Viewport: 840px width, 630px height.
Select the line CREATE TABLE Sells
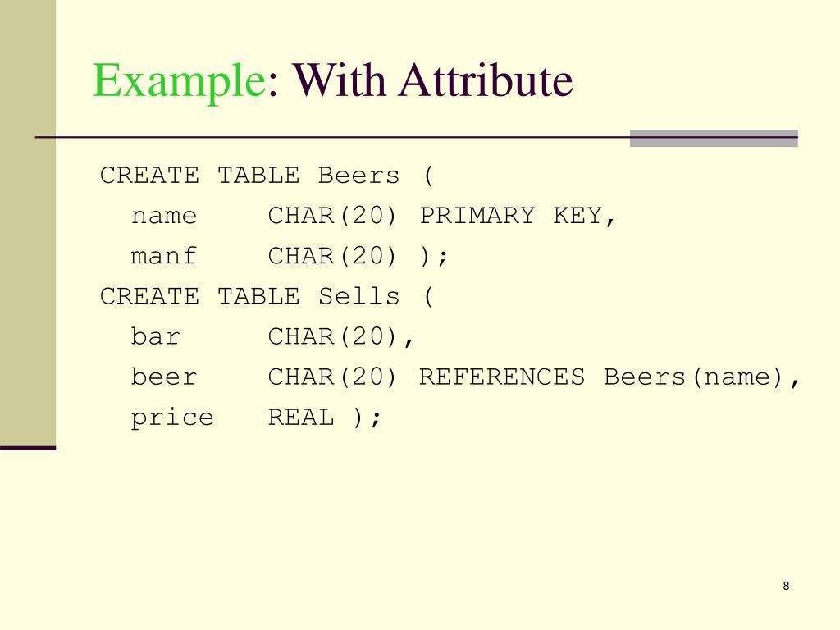coord(267,296)
